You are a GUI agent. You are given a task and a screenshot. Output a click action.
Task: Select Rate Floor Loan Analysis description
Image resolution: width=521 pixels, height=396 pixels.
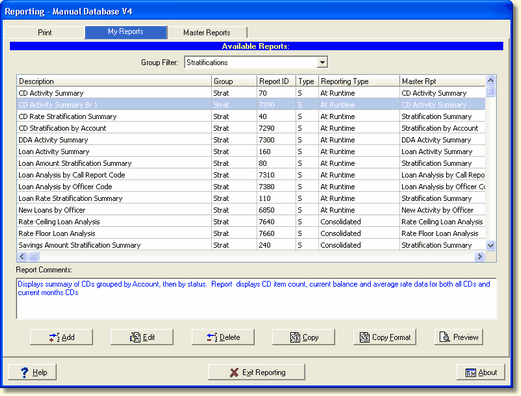57,233
